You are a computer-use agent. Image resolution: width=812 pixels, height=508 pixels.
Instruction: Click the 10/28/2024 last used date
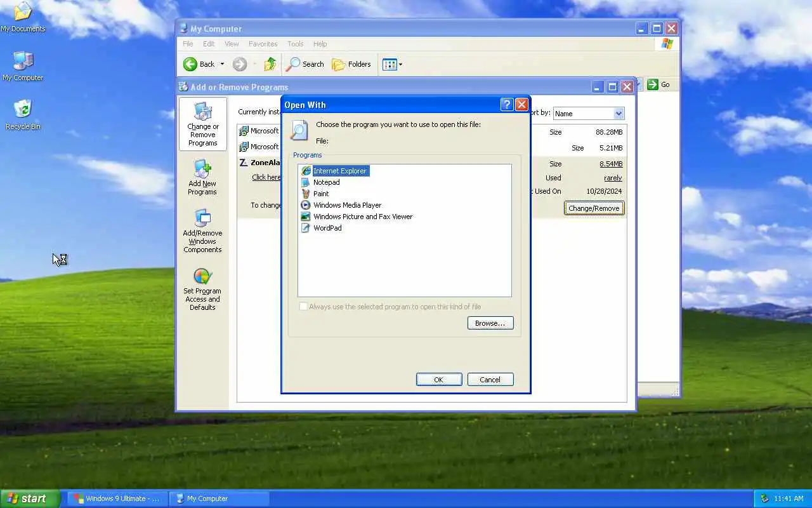tap(604, 191)
